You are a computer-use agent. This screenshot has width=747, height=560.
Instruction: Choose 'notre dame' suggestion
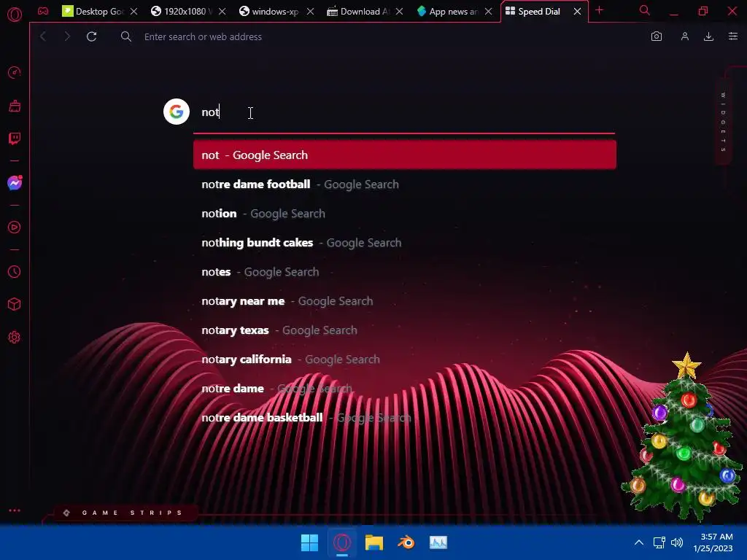click(x=404, y=389)
